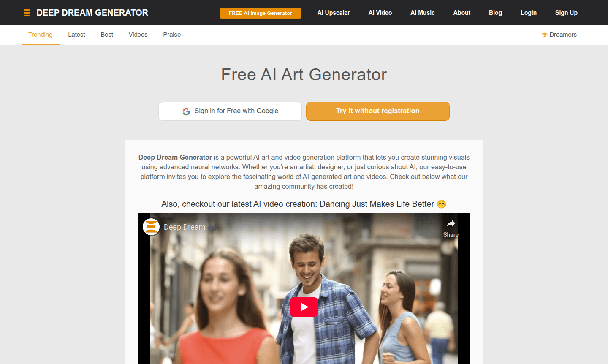608x364 pixels.
Task: Click Try it without registration
Action: click(378, 111)
